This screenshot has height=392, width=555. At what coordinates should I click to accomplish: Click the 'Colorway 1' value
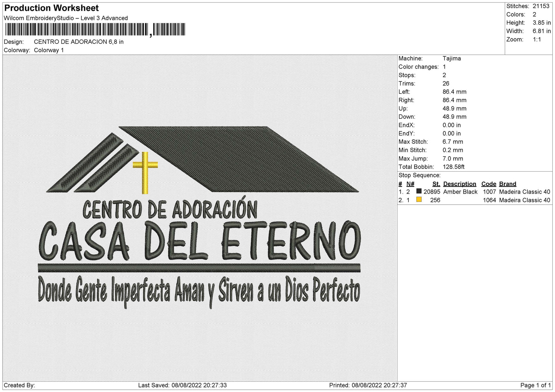(x=49, y=50)
